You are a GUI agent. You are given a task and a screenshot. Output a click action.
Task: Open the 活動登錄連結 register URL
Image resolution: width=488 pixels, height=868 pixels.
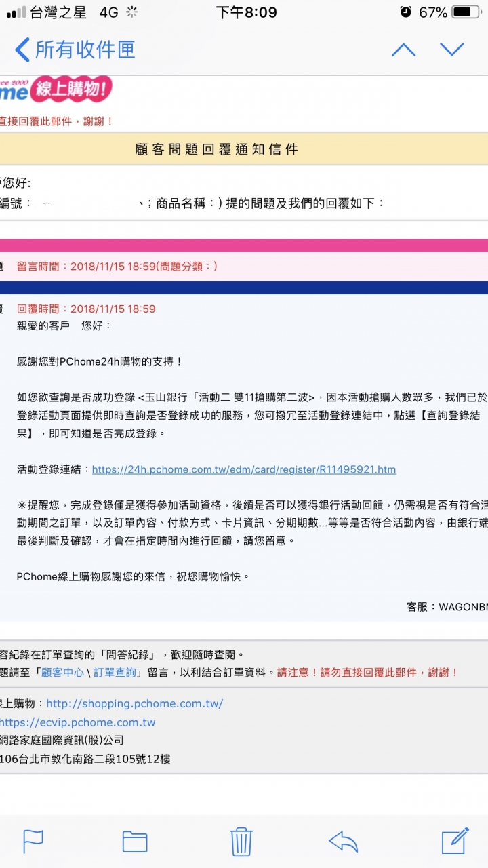tap(244, 469)
